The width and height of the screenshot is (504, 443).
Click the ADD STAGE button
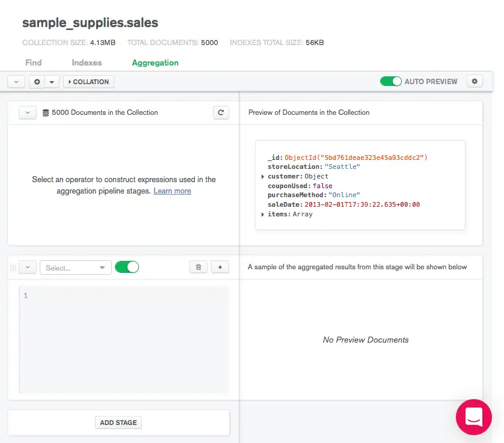[118, 422]
